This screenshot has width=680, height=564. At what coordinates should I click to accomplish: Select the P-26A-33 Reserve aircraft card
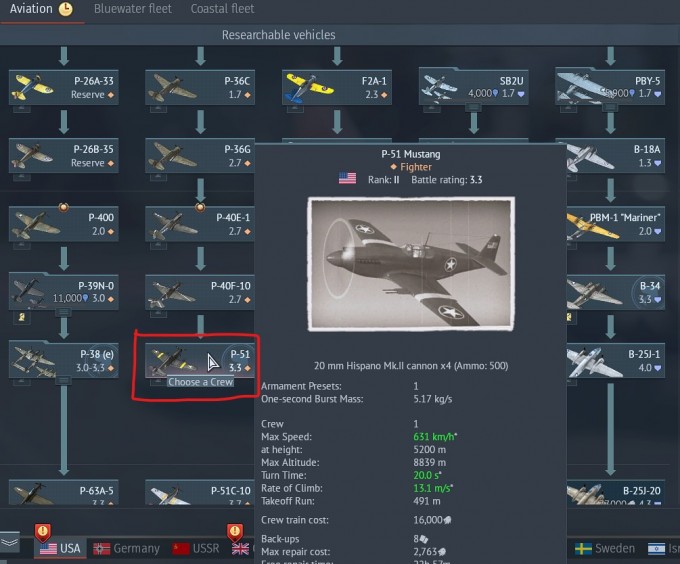coord(64,87)
